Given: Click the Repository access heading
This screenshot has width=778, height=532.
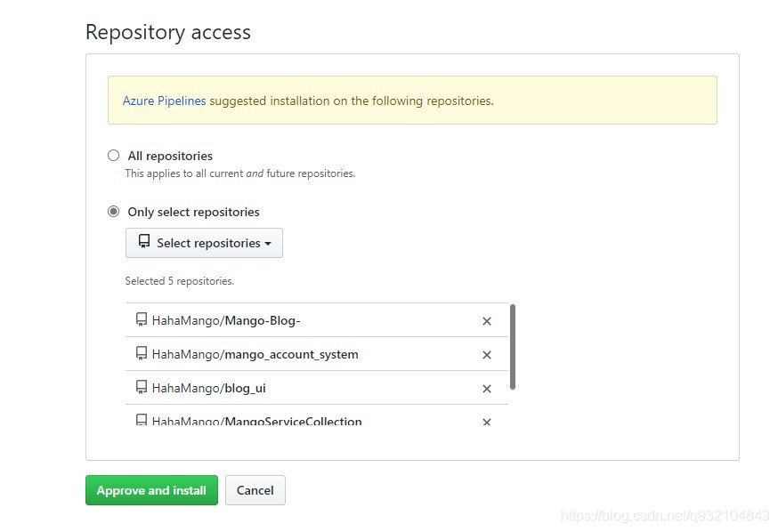Looking at the screenshot, I should click(x=168, y=33).
